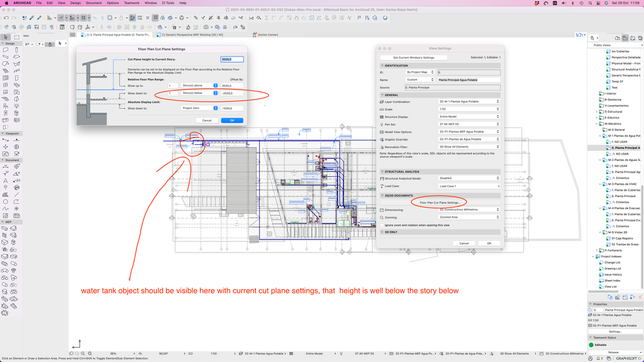The height and width of the screenshot is (362, 644).
Task: Open the Project Zero dropdown
Action: click(x=199, y=108)
